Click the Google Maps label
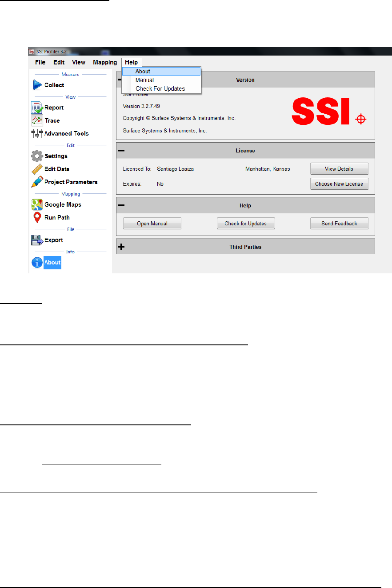The width and height of the screenshot is (392, 588). pyautogui.click(x=63, y=204)
